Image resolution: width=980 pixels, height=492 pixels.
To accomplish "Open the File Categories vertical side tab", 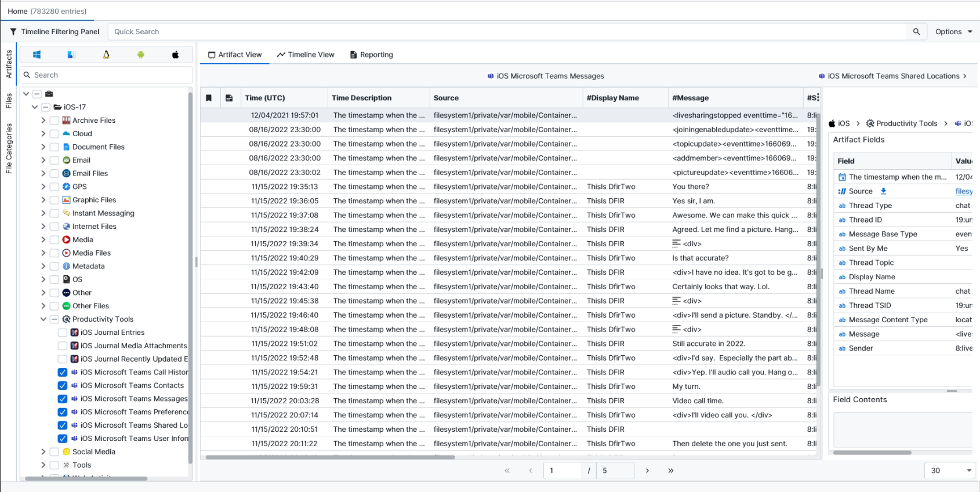I will [9, 148].
